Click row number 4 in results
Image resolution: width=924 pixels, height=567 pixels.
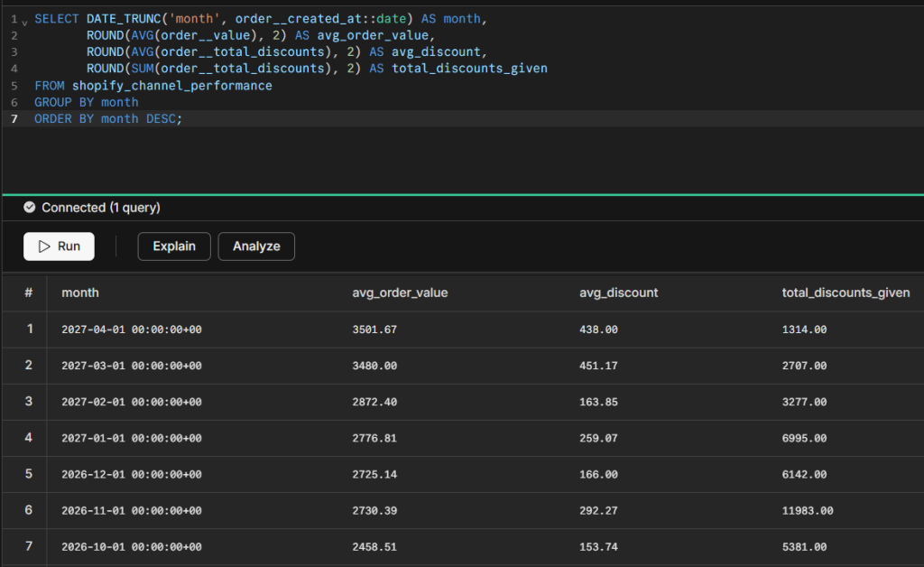click(28, 438)
